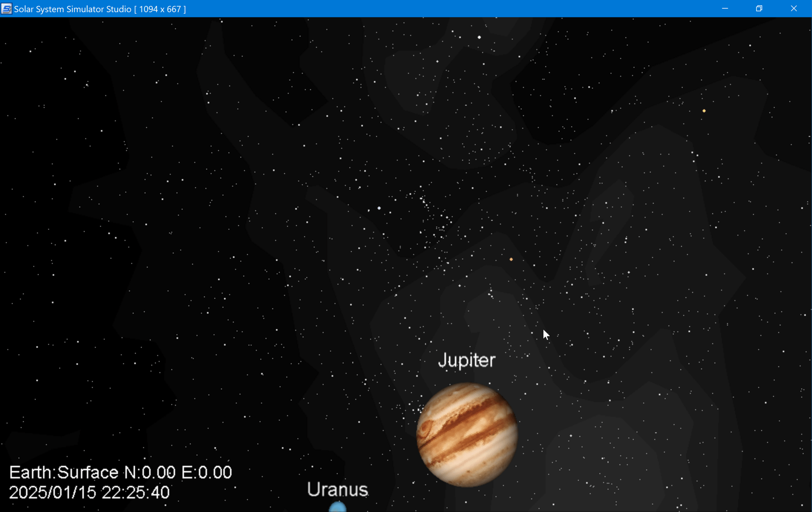812x512 pixels.
Task: Select the Uranus text label
Action: 337,489
